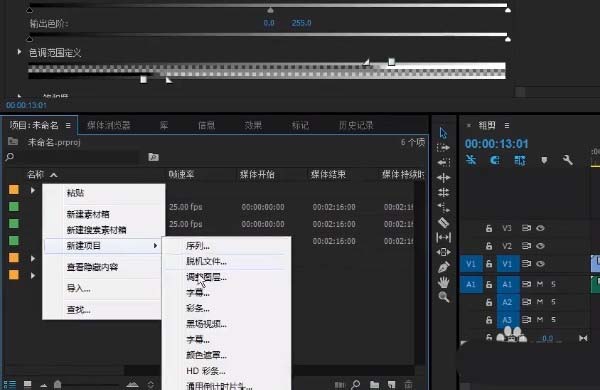The height and width of the screenshot is (390, 600).
Task: Hide track V3 output with eye icon
Action: point(540,228)
